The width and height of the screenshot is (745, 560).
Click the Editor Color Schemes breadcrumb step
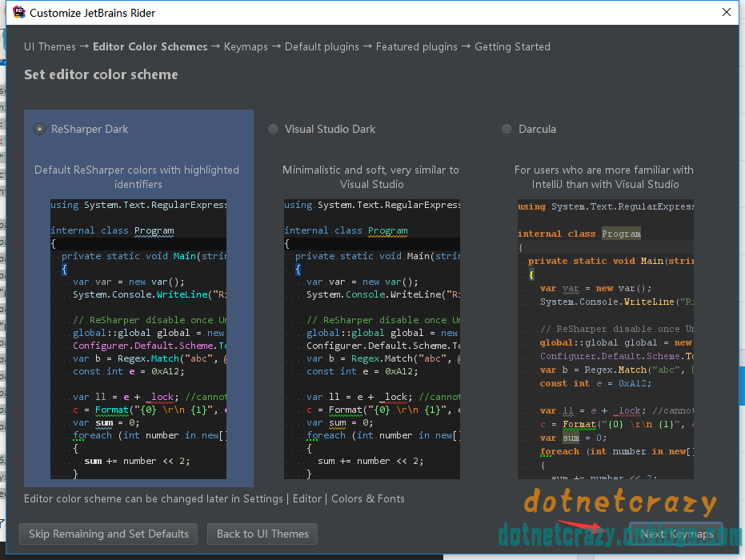150,46
